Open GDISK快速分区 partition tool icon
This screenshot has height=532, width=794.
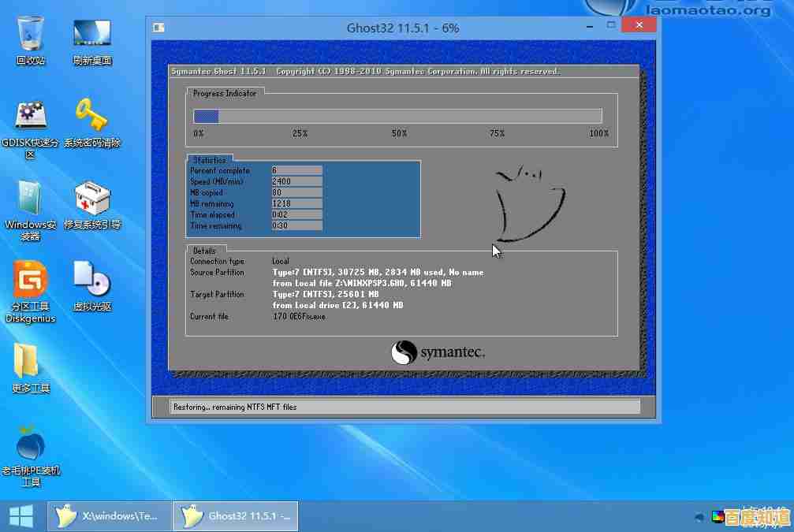pyautogui.click(x=31, y=117)
